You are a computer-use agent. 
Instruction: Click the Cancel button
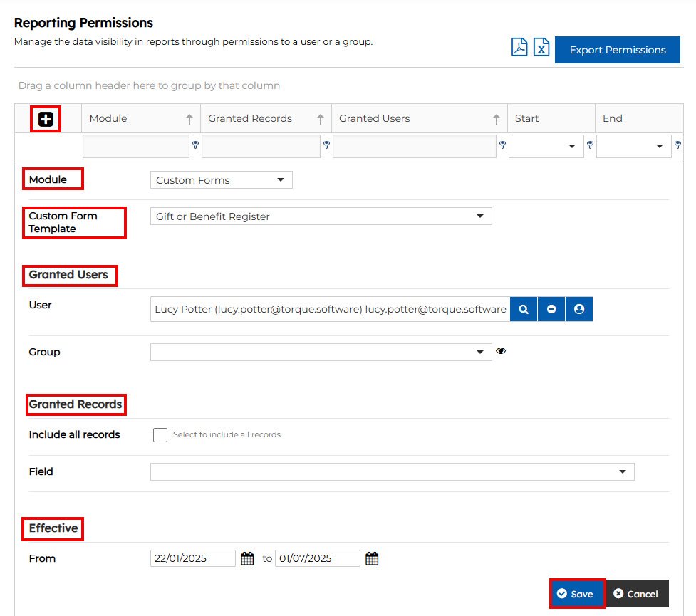pyautogui.click(x=636, y=594)
